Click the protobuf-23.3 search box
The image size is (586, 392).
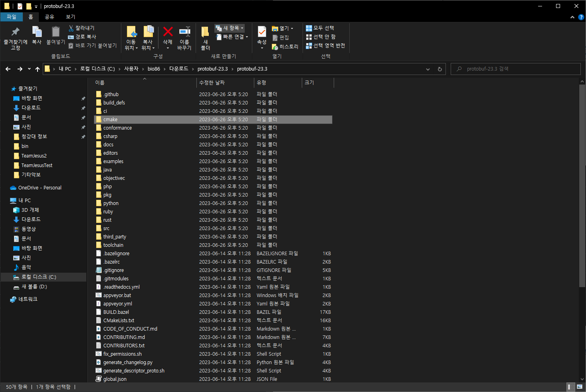tap(515, 69)
